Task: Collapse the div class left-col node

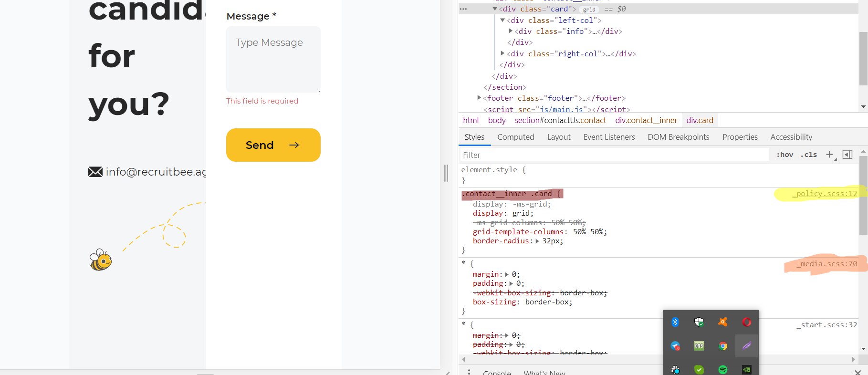Action: click(502, 20)
